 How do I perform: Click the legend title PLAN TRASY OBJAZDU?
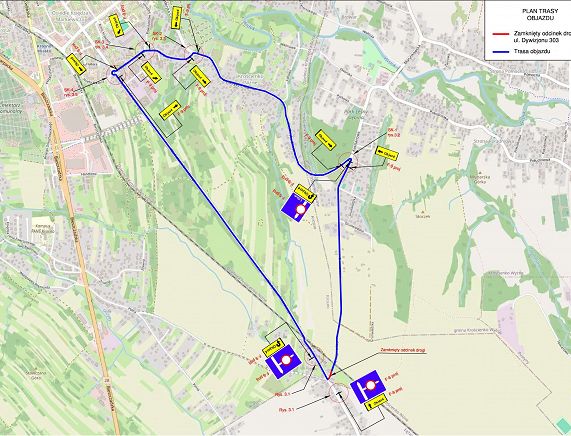[540, 15]
